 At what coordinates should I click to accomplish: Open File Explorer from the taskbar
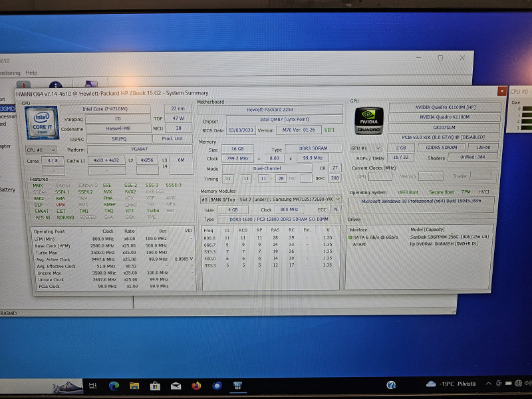coord(135,386)
